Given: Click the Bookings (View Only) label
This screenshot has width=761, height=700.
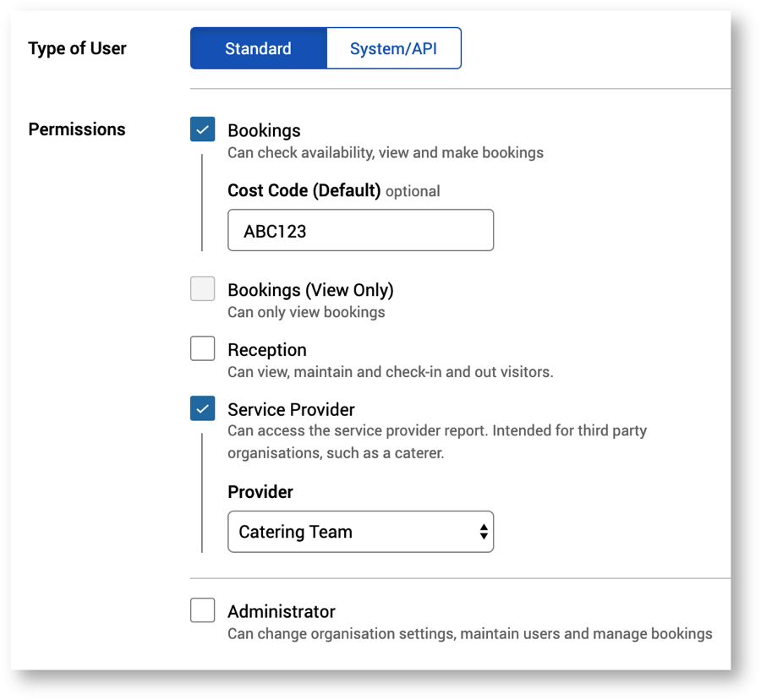Looking at the screenshot, I should click(310, 290).
